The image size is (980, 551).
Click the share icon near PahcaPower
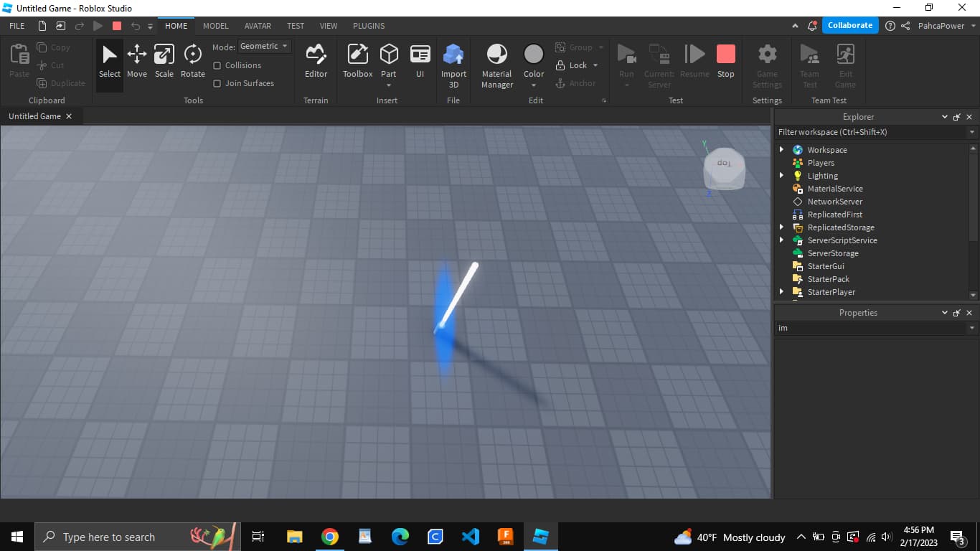(x=905, y=26)
